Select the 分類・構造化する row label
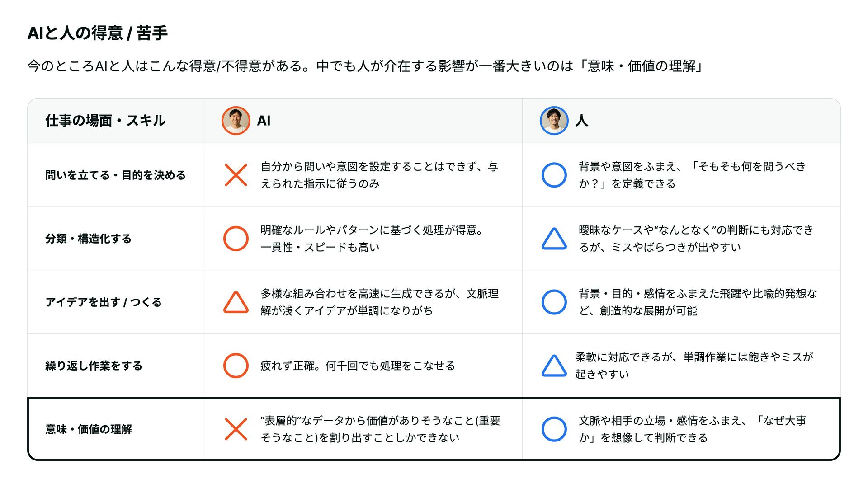This screenshot has height=488, width=868. 88,239
